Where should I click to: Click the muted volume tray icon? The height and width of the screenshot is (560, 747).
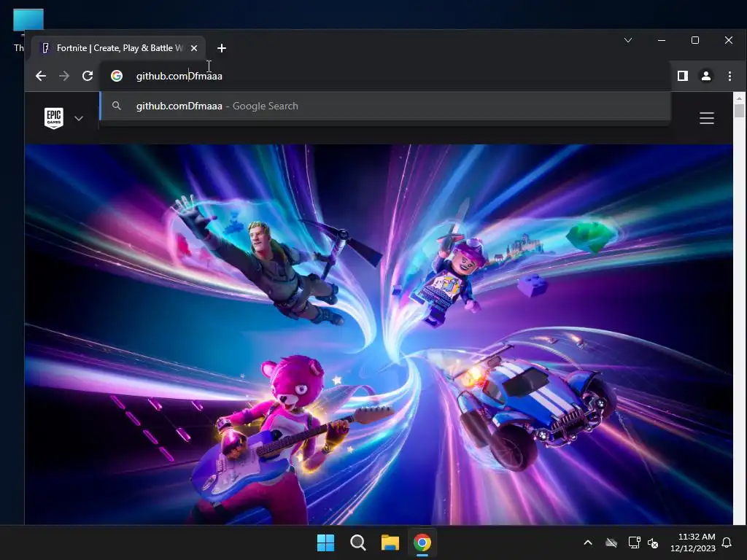[x=653, y=542]
